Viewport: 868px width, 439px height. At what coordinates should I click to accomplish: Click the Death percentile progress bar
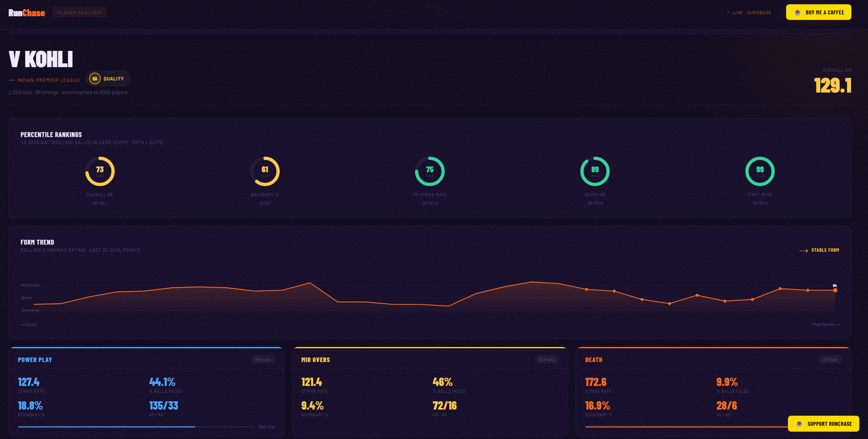[x=686, y=427]
